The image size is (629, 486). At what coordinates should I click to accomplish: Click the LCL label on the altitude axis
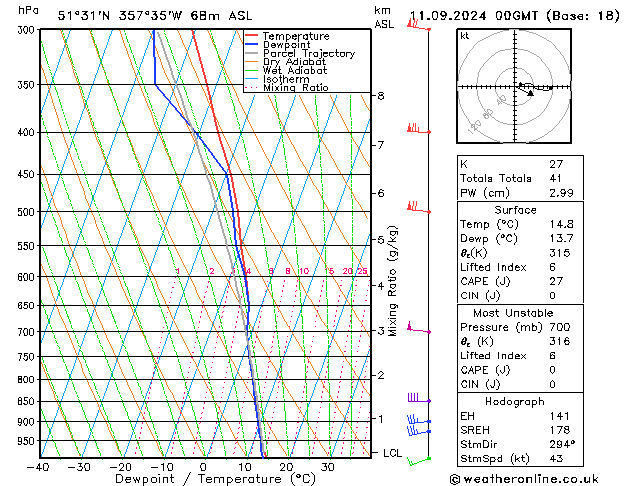[x=394, y=453]
